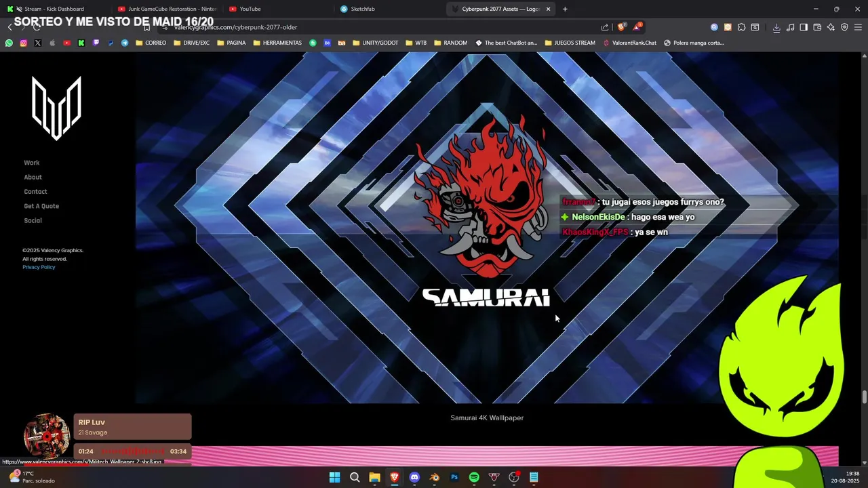This screenshot has width=868, height=488.
Task: Toggle the browser sidebar panel icon
Action: pos(804,27)
